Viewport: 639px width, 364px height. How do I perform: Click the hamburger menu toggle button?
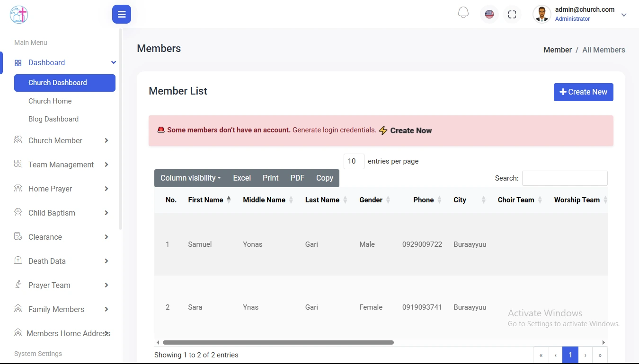(121, 14)
